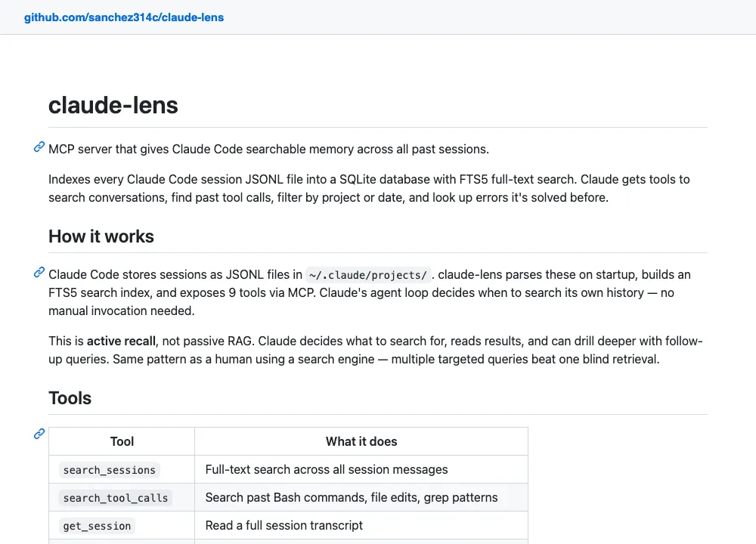Viewport: 756px width, 544px height.
Task: Click the Search past Bash commands description cell
Action: tap(361, 498)
